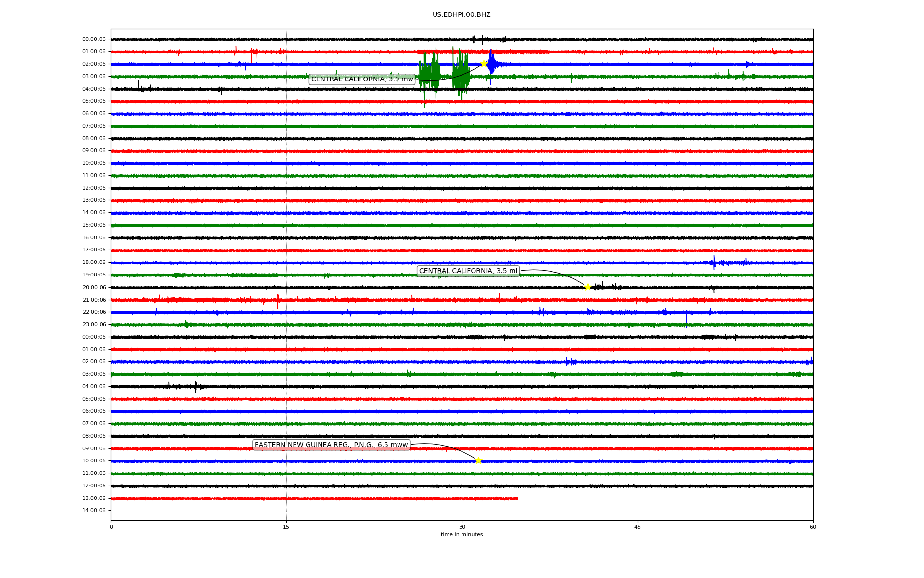Click the x-axis tick label 60
Viewport: 924px width, 578px height.
[x=813, y=527]
